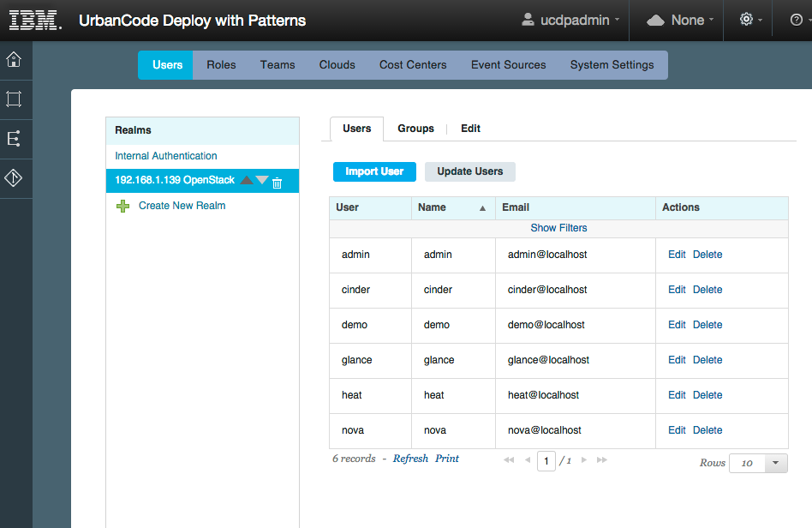The image size is (812, 528).
Task: Select the Users main navigation tab
Action: click(x=167, y=65)
